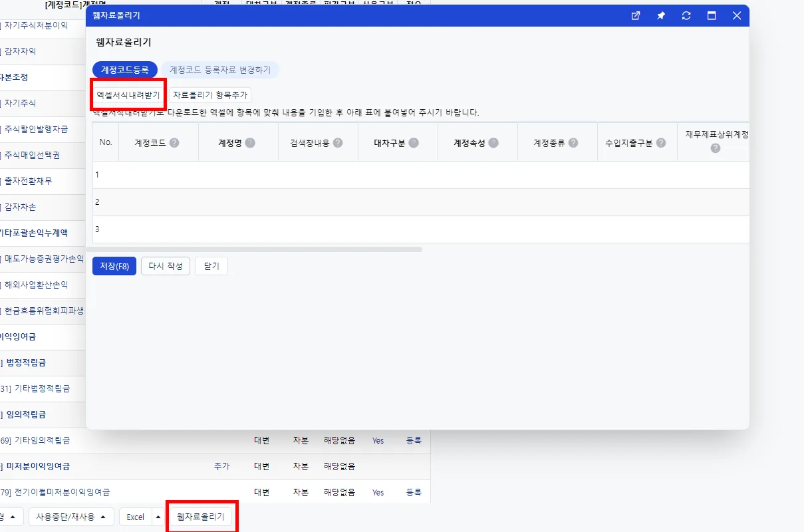Show help for the 계정코드 column
804x532 pixels.
point(174,142)
